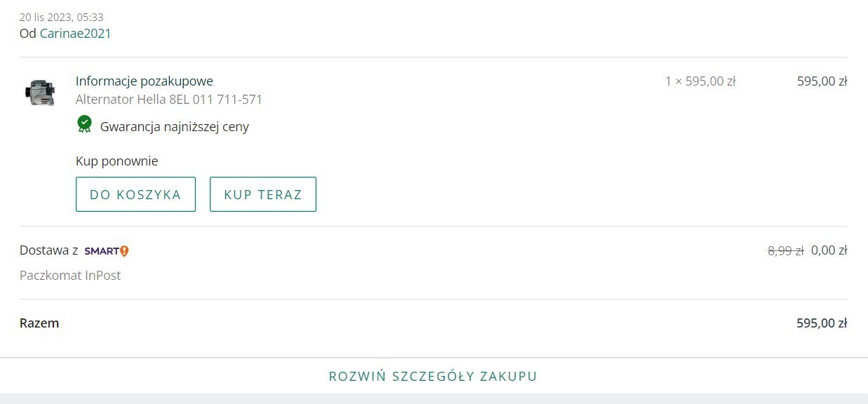This screenshot has height=404, width=868.
Task: Click the quantity price 1 × 595,00 zł
Action: pyautogui.click(x=700, y=81)
